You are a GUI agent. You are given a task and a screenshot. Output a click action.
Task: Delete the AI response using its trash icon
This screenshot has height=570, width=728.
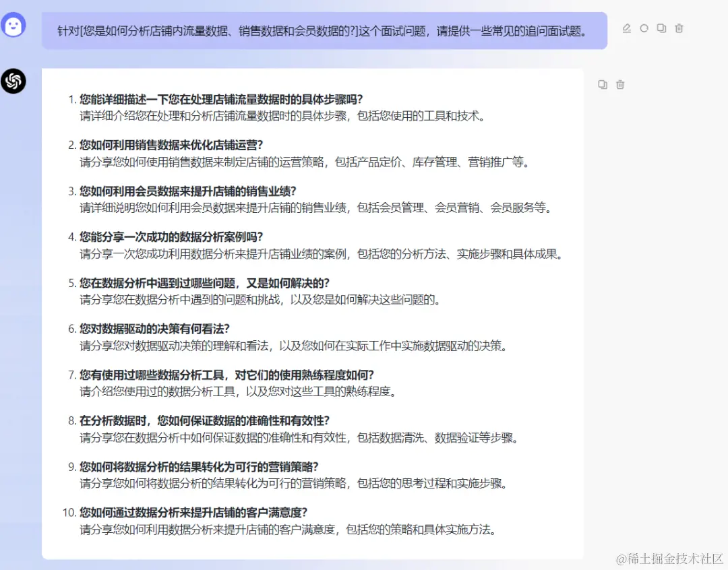[x=620, y=84]
